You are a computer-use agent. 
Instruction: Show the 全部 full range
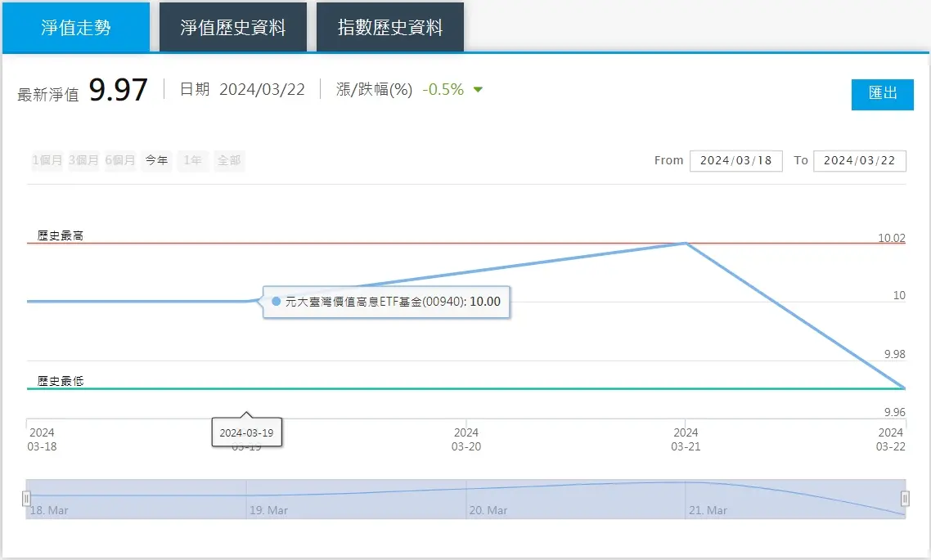(x=229, y=161)
